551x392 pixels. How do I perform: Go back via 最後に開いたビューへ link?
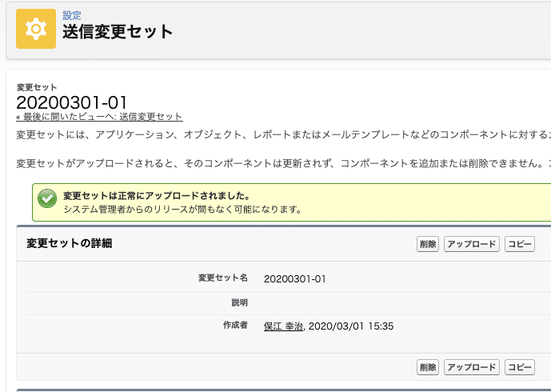pos(99,117)
